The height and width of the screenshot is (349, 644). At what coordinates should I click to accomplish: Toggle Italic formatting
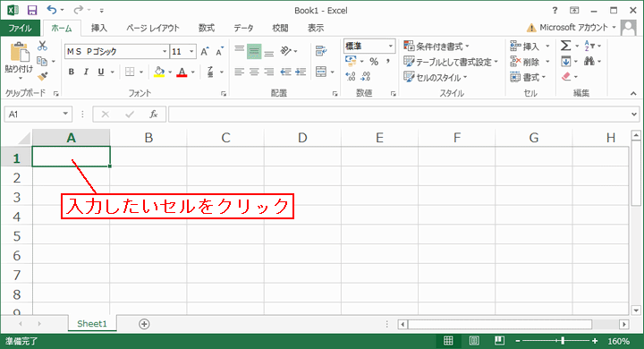pyautogui.click(x=86, y=72)
